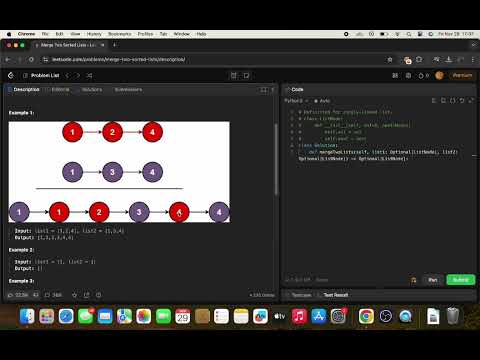This screenshot has width=480, height=360.
Task: Open the Chrome three-dot menu
Action: pos(473,60)
